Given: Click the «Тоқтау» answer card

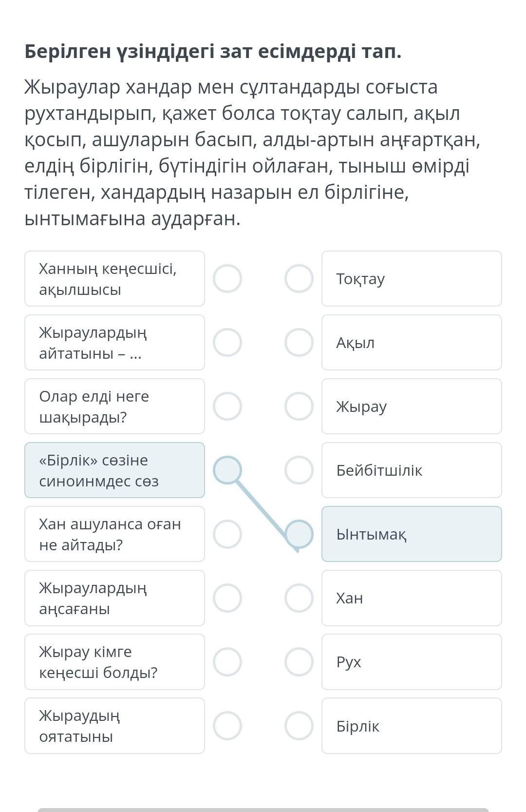Looking at the screenshot, I should pos(412,279).
